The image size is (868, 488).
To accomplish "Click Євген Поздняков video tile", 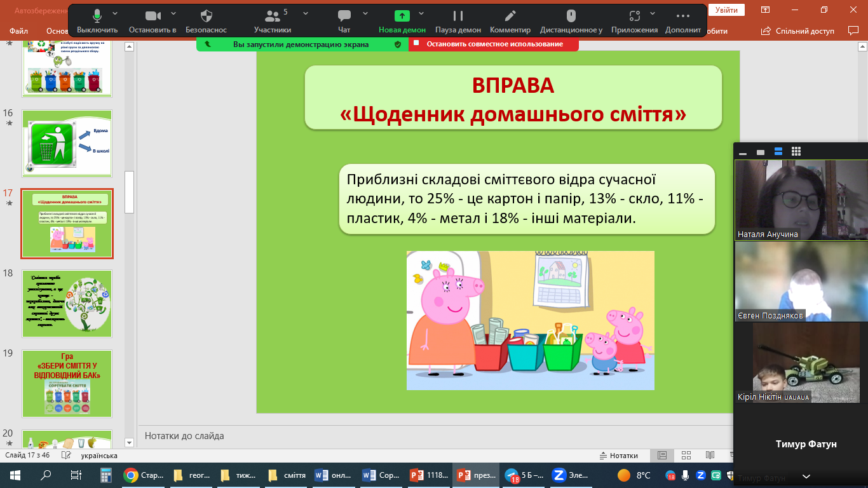I will [801, 281].
